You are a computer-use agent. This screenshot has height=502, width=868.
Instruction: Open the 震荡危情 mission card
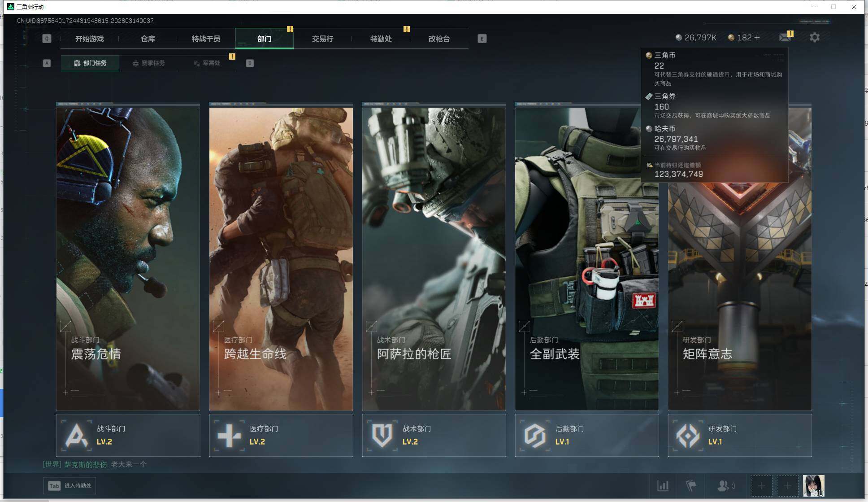pyautogui.click(x=128, y=258)
